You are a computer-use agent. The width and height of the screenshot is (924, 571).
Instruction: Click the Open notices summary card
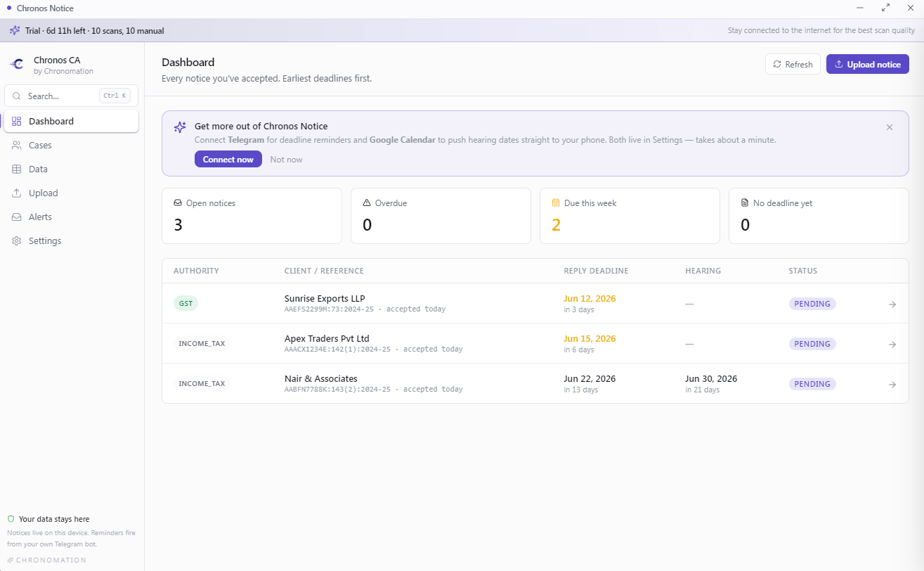tap(252, 216)
